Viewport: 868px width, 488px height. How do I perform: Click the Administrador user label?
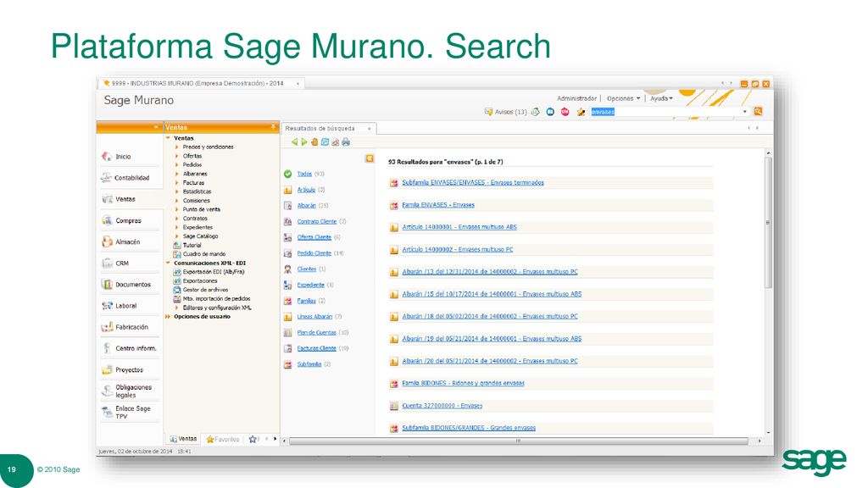click(x=576, y=98)
